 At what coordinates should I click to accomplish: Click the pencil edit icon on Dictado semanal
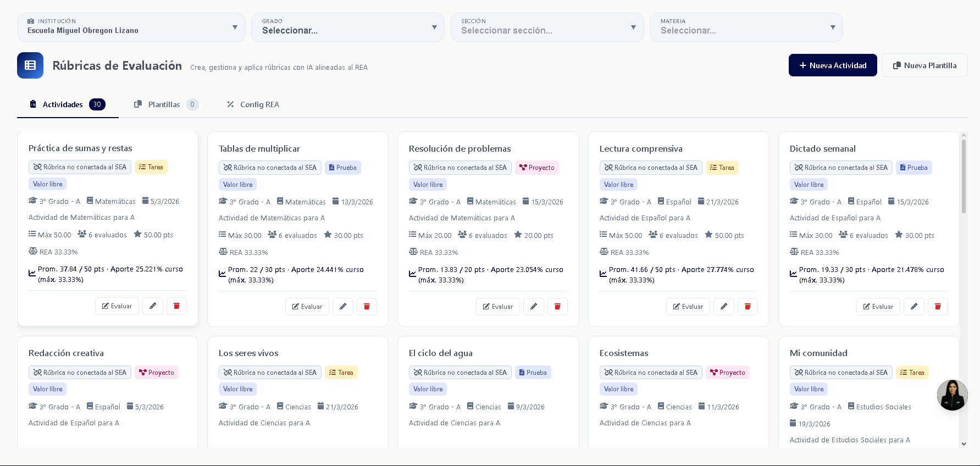pyautogui.click(x=914, y=307)
